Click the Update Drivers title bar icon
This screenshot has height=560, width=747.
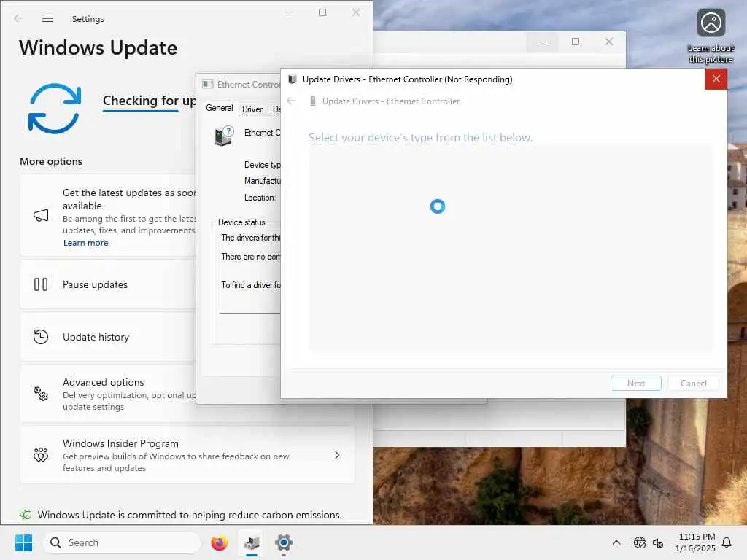pyautogui.click(x=293, y=79)
